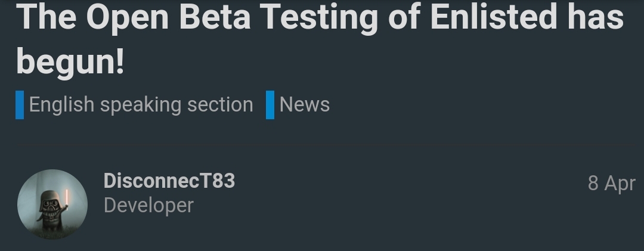This screenshot has width=644, height=251.
Task: Click Vader helmet in the round avatar
Action: point(51,202)
